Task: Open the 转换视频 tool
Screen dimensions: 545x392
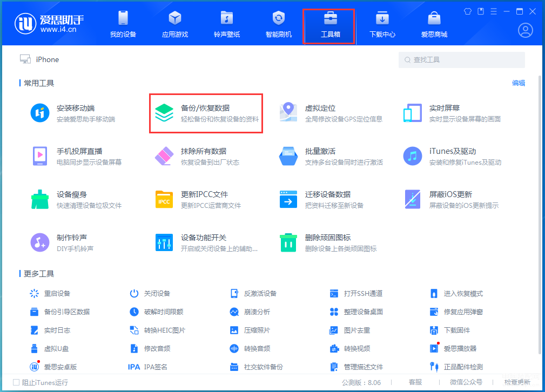Action: [349, 349]
